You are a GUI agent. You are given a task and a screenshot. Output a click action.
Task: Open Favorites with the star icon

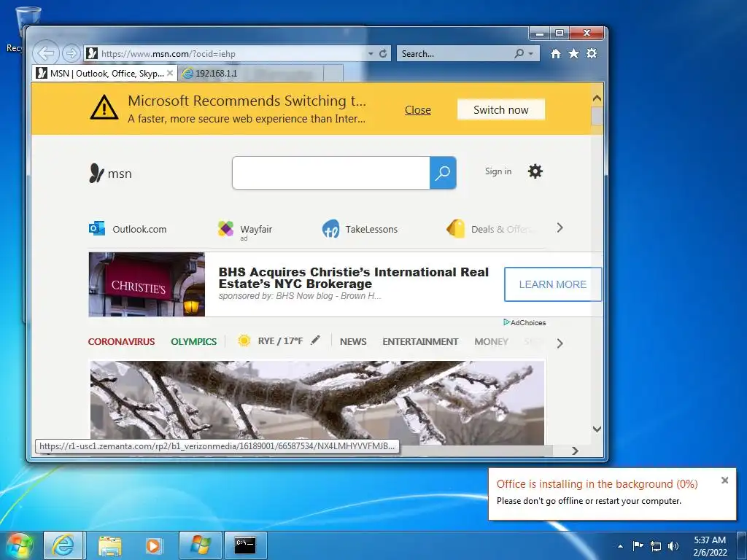tap(573, 54)
